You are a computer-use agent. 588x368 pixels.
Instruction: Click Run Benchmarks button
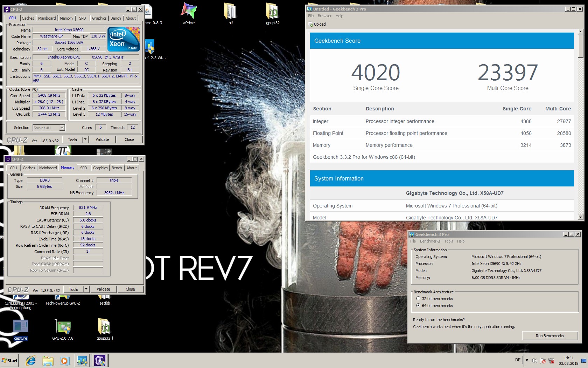click(x=549, y=336)
